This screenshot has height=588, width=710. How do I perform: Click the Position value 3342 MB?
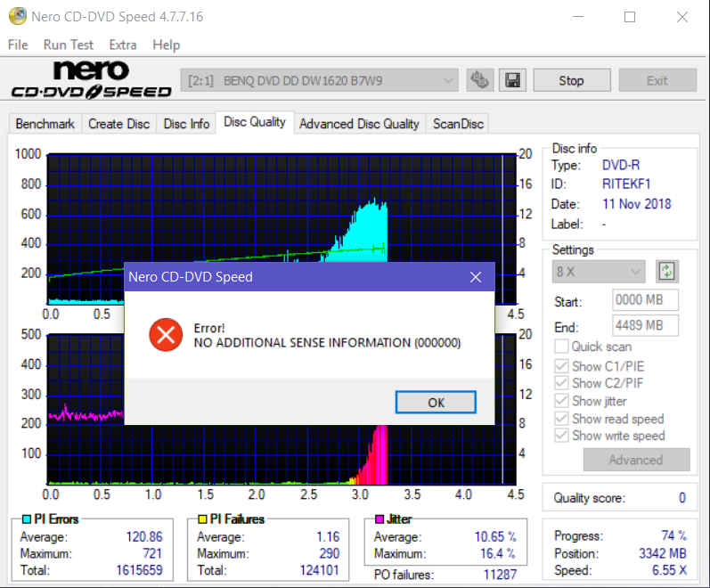tap(663, 553)
